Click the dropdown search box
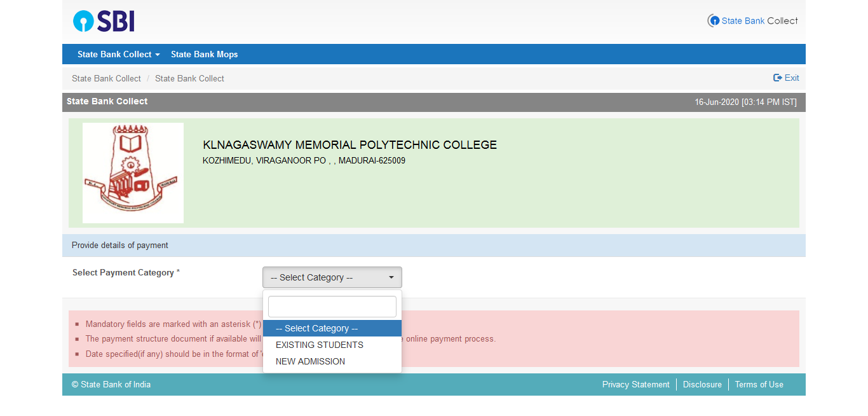 (x=332, y=307)
